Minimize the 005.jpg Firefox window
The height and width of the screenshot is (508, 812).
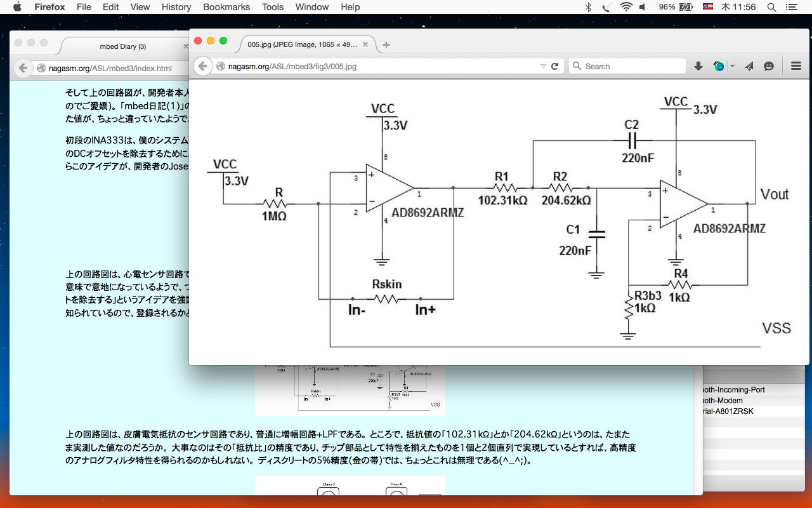211,41
